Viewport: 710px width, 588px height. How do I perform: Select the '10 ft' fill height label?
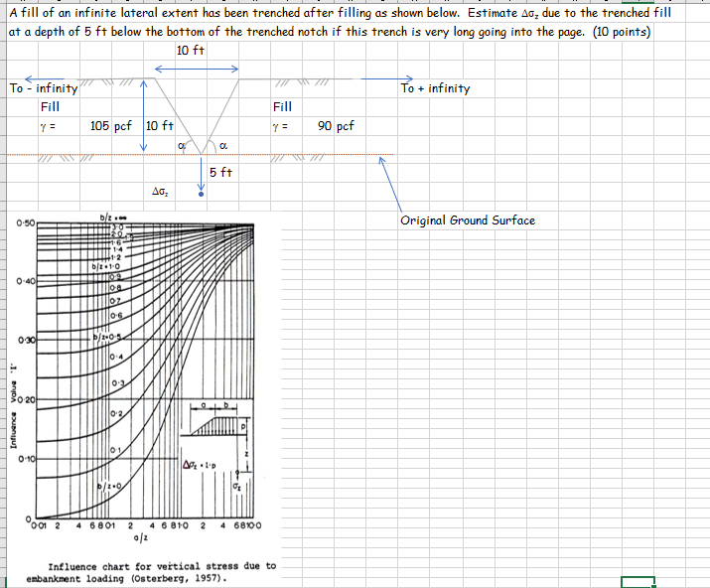coord(160,125)
